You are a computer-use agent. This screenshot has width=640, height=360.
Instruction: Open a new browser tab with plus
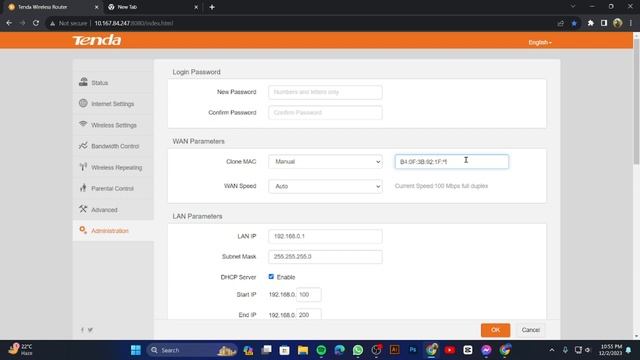click(x=212, y=7)
